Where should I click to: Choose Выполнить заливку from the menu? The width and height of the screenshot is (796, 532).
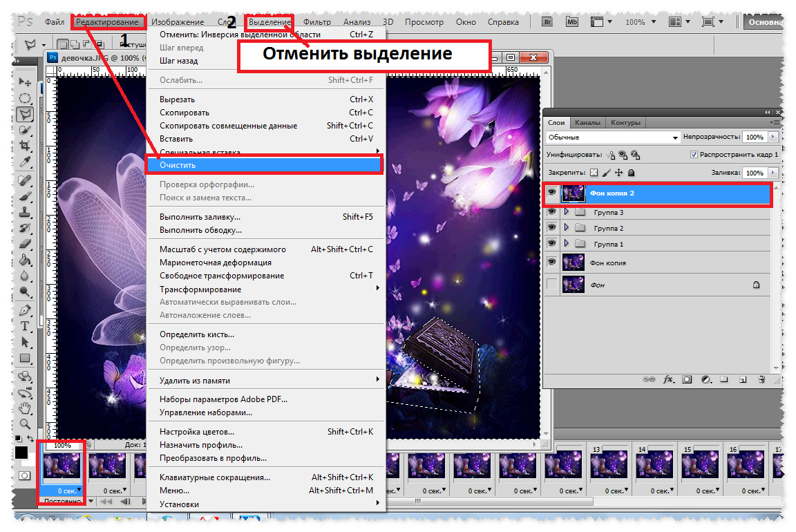click(267, 217)
